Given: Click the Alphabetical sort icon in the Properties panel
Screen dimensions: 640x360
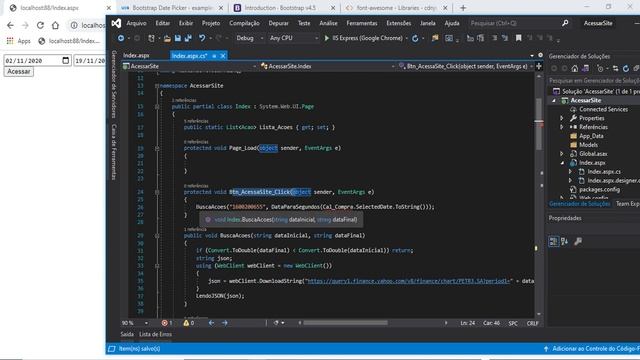Looking at the screenshot, I should click(564, 242).
